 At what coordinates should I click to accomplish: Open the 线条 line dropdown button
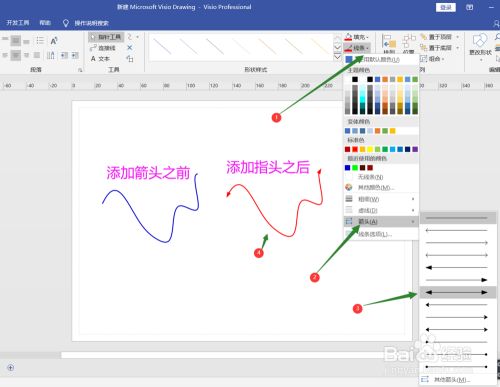357,48
